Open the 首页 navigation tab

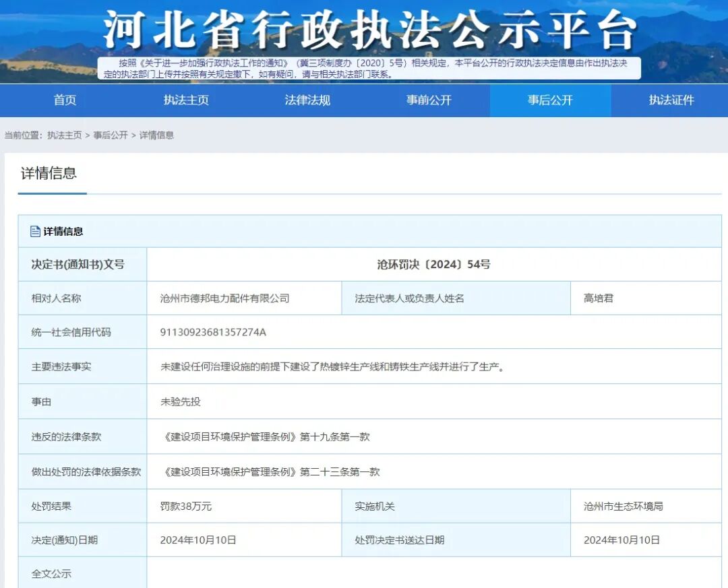pos(65,100)
